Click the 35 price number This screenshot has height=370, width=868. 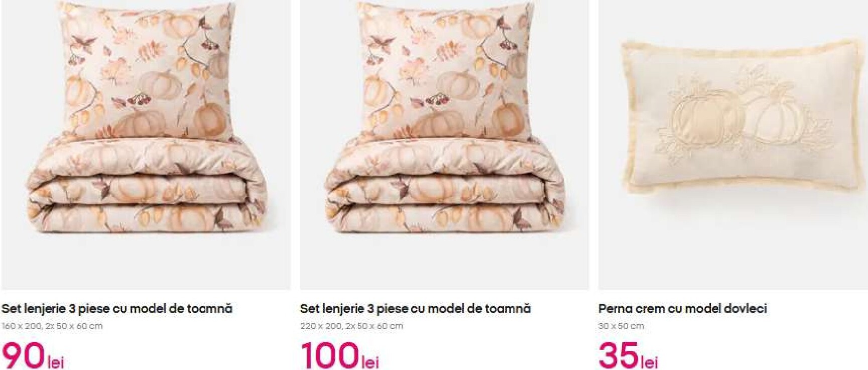[618, 355]
